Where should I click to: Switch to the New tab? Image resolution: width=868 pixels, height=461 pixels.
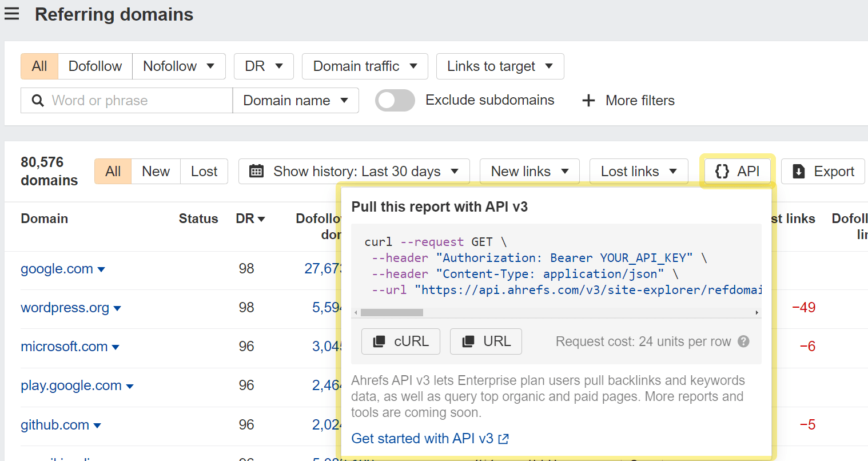pos(154,170)
